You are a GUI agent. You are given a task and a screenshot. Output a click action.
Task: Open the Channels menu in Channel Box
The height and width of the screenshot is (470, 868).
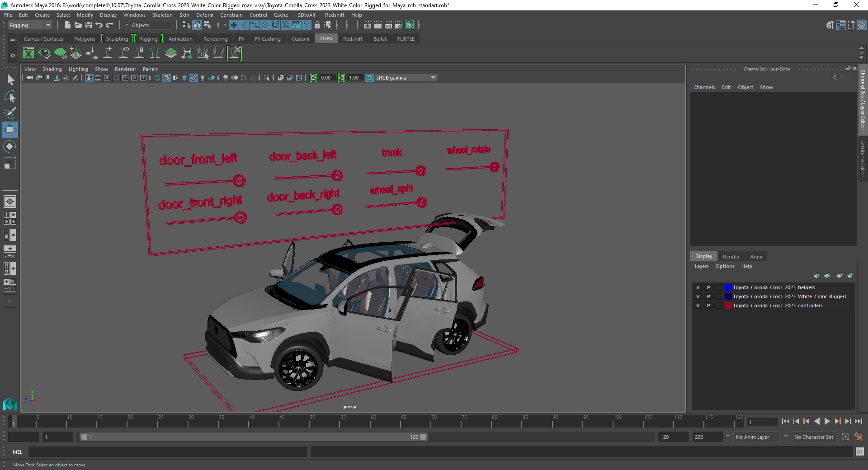pyautogui.click(x=704, y=87)
